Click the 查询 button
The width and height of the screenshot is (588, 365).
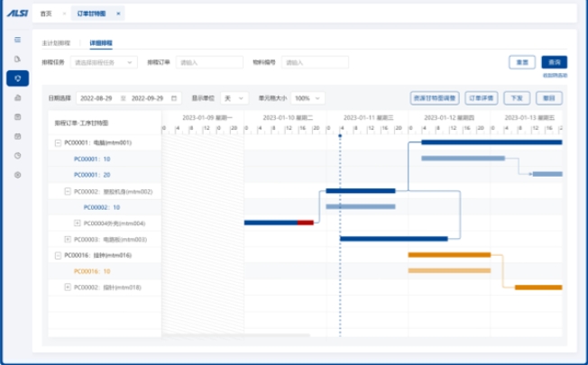point(553,62)
